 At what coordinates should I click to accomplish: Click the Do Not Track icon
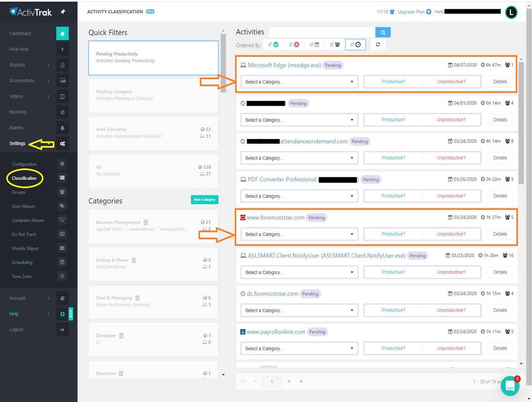tap(62, 234)
